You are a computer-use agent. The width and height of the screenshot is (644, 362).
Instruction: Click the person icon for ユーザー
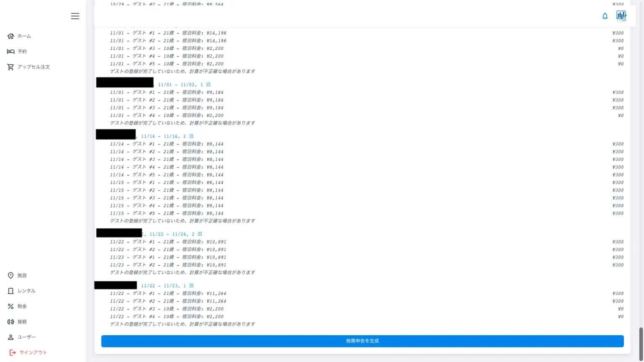(x=11, y=337)
